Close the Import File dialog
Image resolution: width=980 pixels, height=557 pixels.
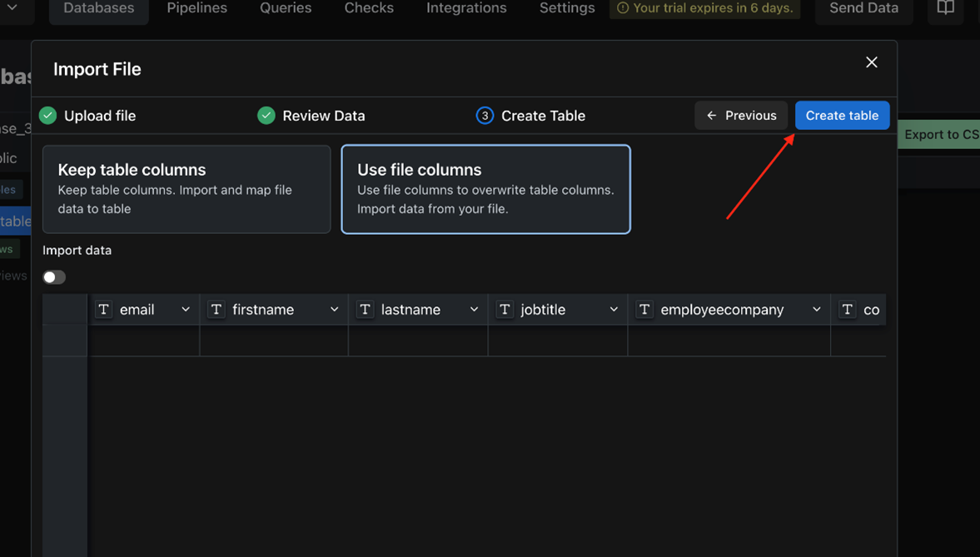pyautogui.click(x=872, y=62)
